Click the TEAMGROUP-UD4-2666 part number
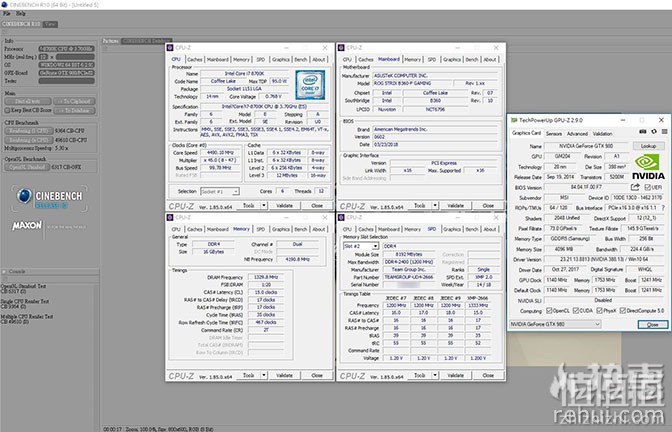The image size is (672, 432). (408, 277)
